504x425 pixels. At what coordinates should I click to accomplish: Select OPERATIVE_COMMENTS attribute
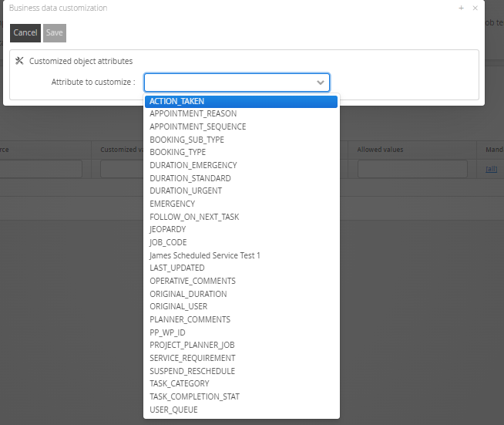[241, 281]
